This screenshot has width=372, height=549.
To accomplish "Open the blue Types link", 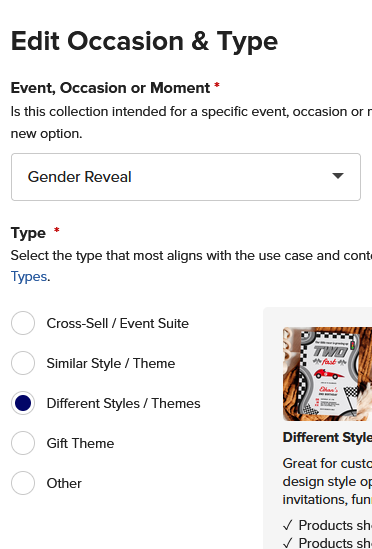I will click(29, 277).
